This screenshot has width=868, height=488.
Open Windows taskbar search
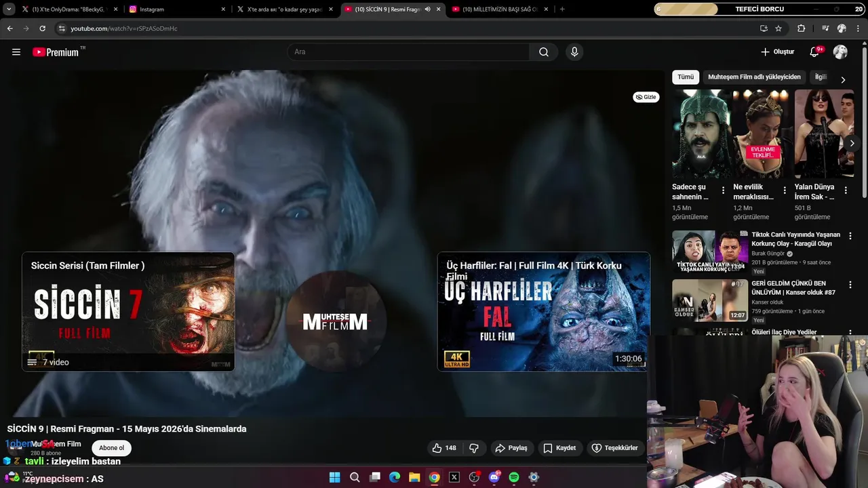(x=355, y=477)
